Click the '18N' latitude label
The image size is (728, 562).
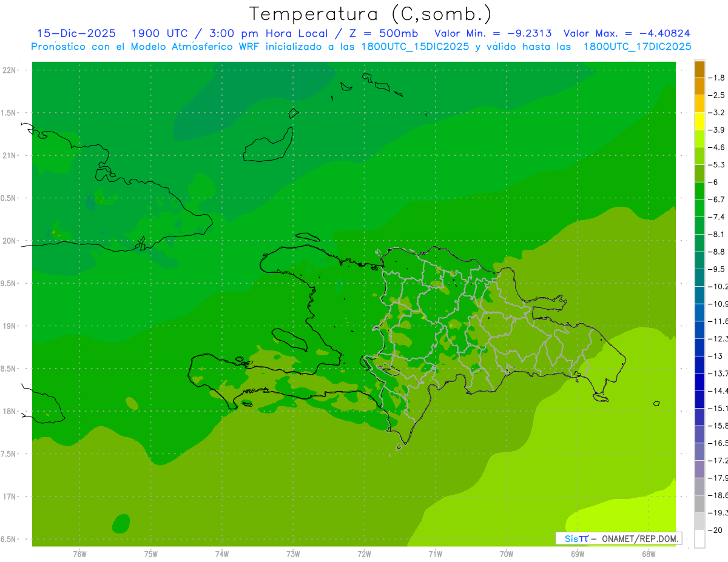click(10, 411)
